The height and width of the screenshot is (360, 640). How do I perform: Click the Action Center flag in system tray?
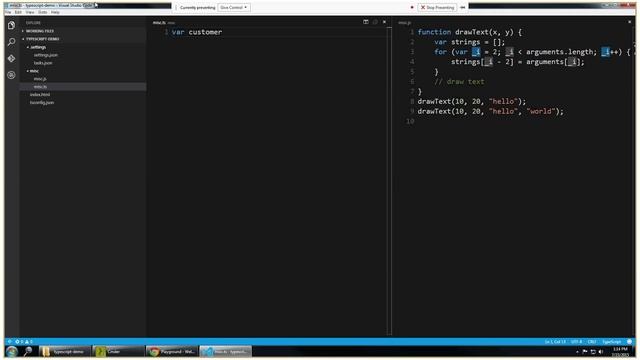[x=585, y=352]
